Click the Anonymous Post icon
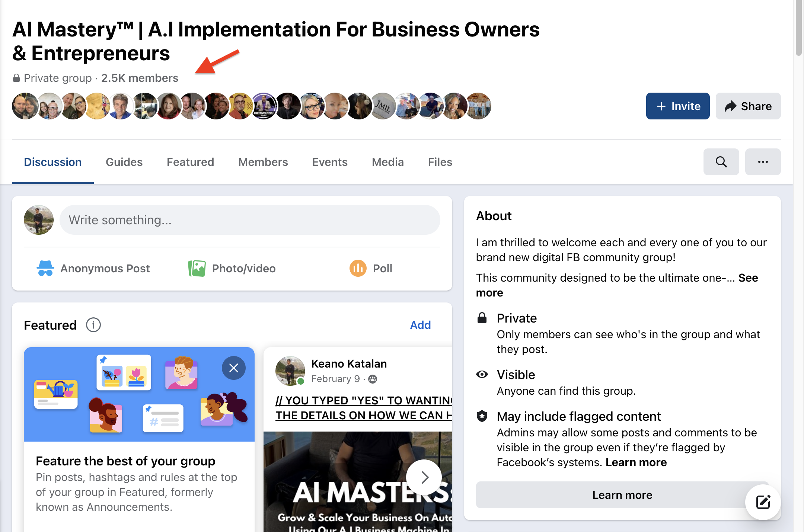 (x=45, y=268)
